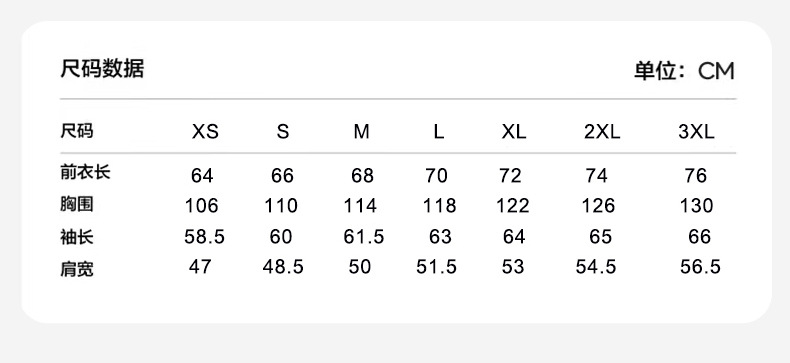Select the L size column header
This screenshot has height=363, width=790.
point(439,132)
